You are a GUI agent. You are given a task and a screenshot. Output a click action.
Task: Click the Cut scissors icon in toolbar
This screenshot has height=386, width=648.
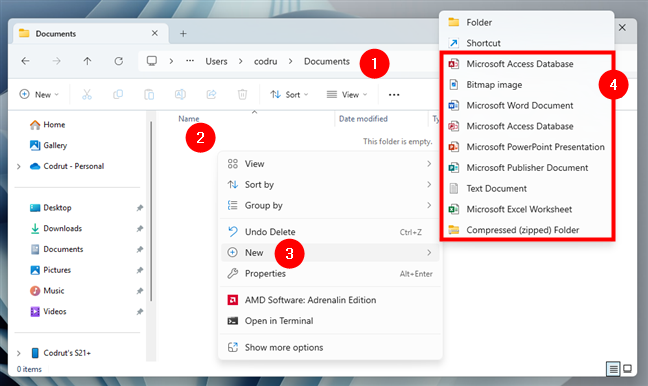point(87,95)
